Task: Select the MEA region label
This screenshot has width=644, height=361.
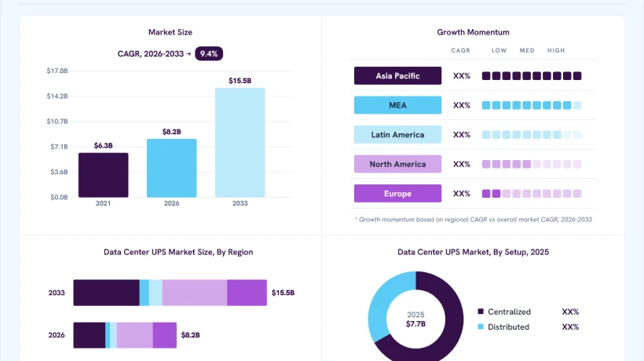Action: (x=397, y=105)
